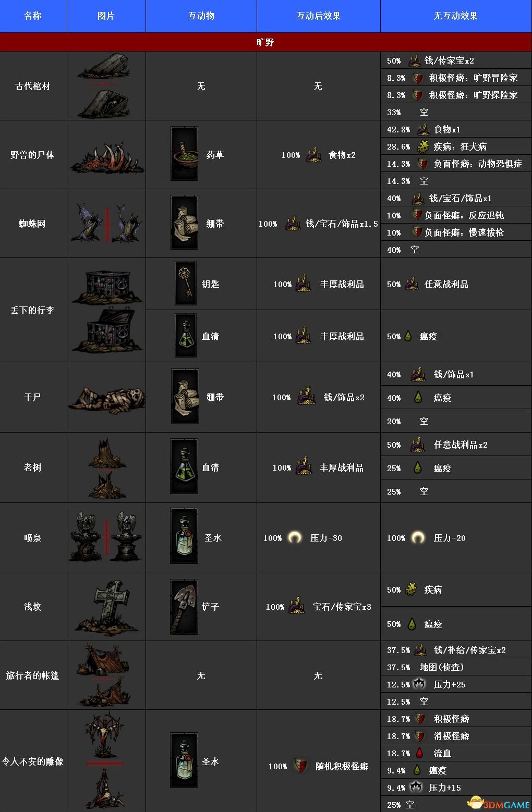This screenshot has height=812, width=532.
Task: Click the key item icon beside 钥匙
Action: point(186,284)
